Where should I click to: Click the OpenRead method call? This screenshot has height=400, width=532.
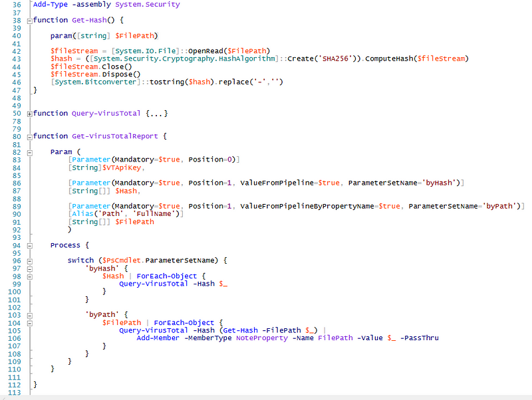click(205, 51)
